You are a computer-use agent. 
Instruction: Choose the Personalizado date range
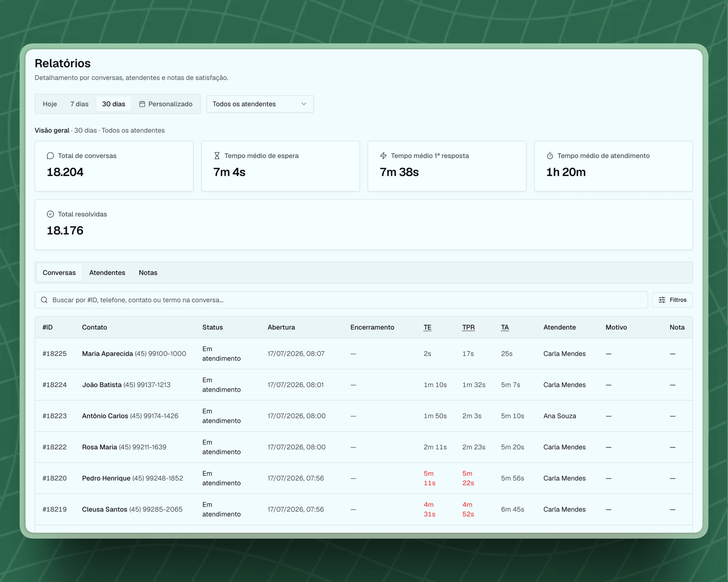166,104
